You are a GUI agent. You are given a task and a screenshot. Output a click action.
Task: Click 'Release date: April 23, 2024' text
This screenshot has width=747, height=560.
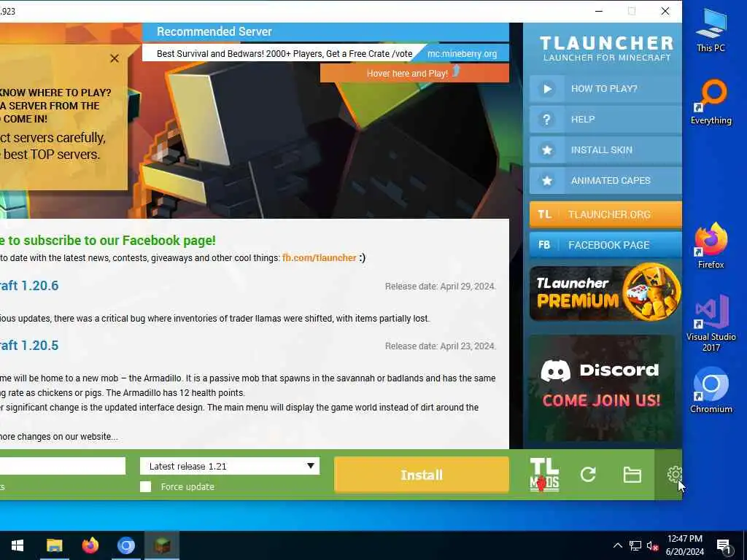coord(440,346)
